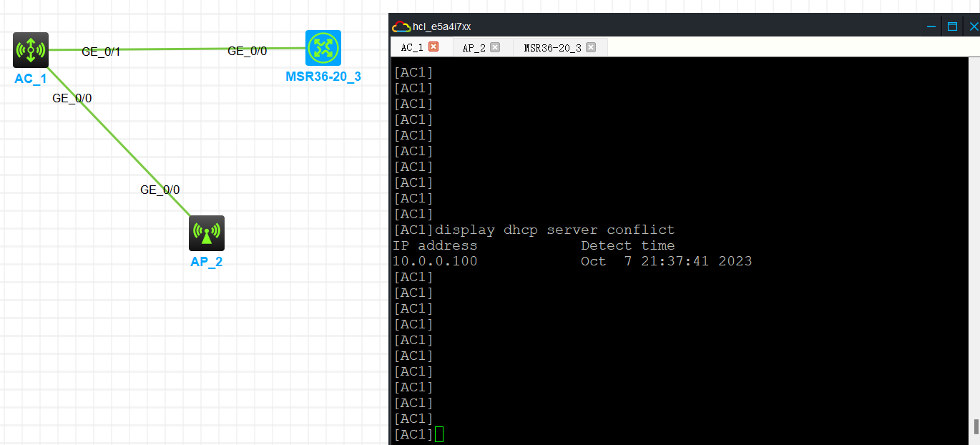Close the AC_1 tab

(x=433, y=47)
